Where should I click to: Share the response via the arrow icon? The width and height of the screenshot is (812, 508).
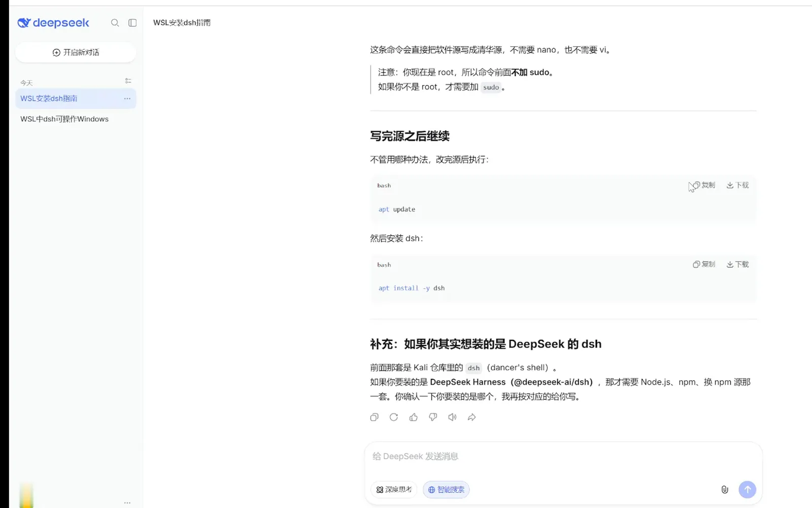click(x=472, y=418)
